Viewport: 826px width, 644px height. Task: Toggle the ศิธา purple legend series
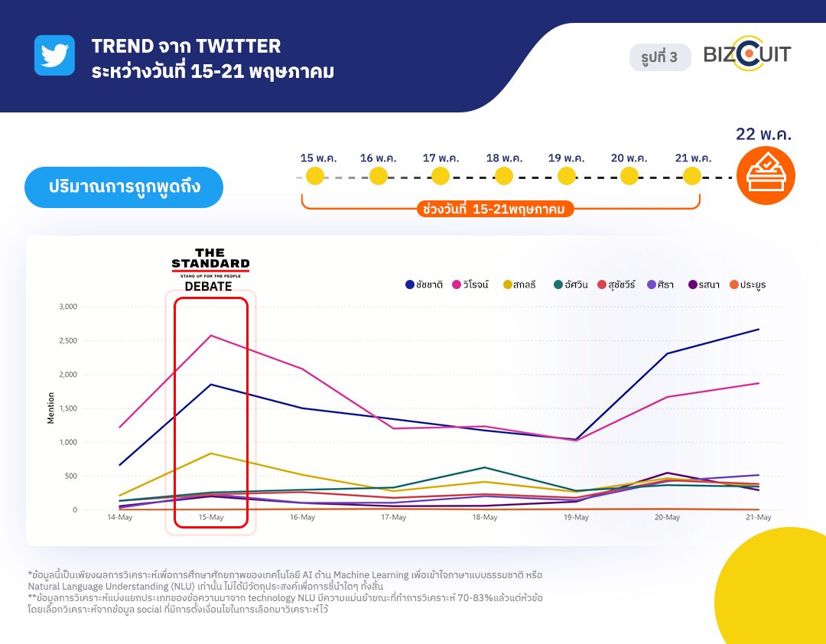[661, 285]
